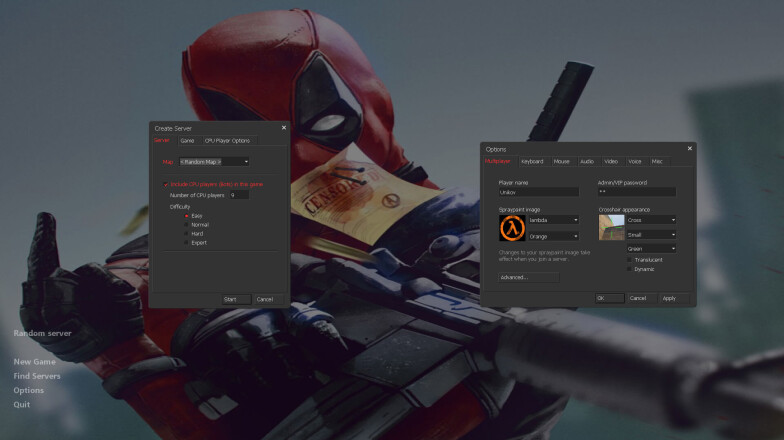Enable the Dynamic crosshair checkbox
The image size is (784, 440).
(630, 269)
